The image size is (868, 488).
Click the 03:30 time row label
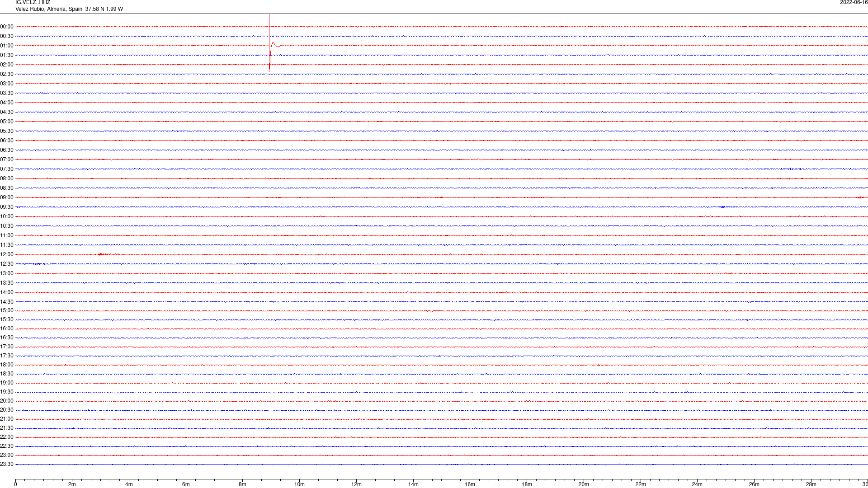(7, 93)
